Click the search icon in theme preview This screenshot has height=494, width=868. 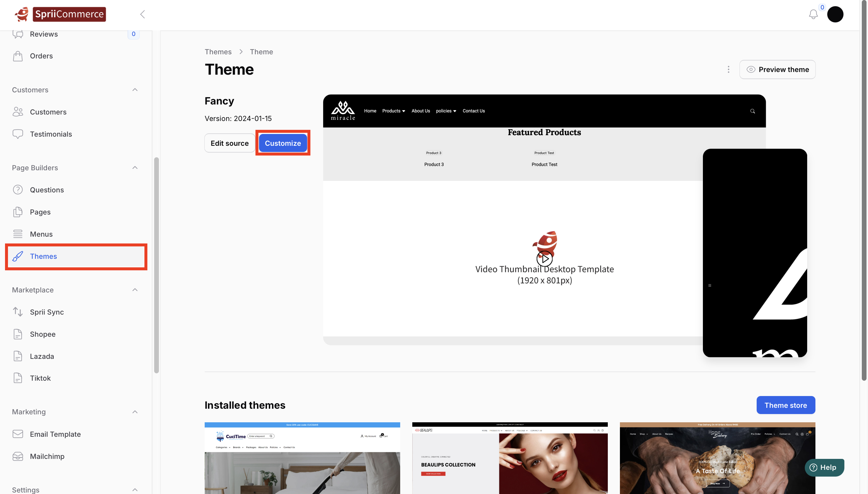[x=753, y=111]
